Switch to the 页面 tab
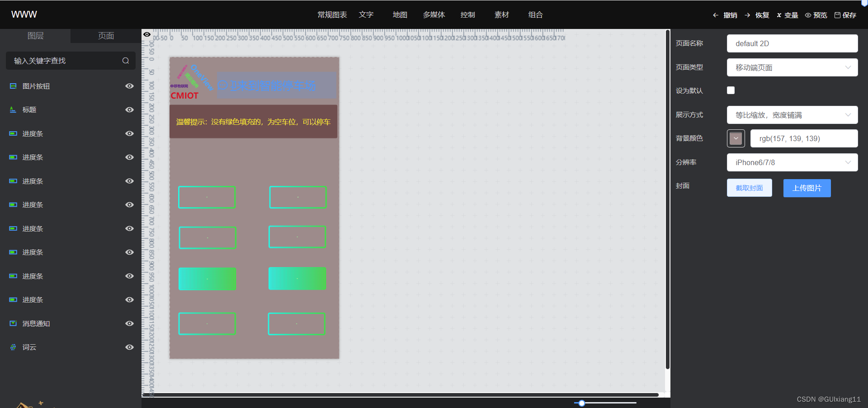868x408 pixels. click(106, 36)
